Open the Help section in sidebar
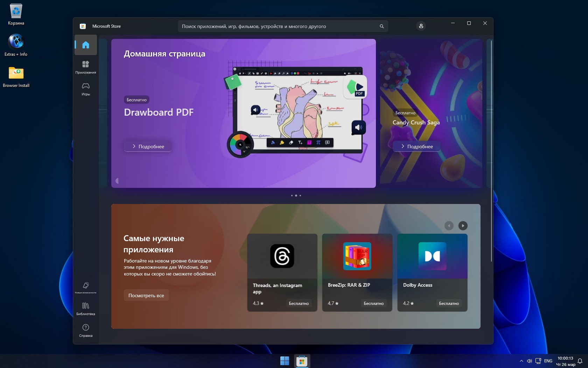Image resolution: width=588 pixels, height=368 pixels. click(85, 330)
